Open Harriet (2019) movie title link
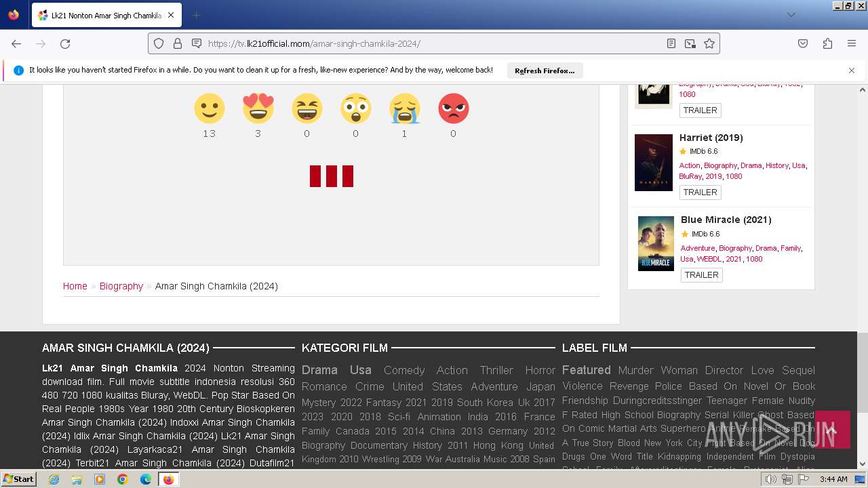 point(711,138)
